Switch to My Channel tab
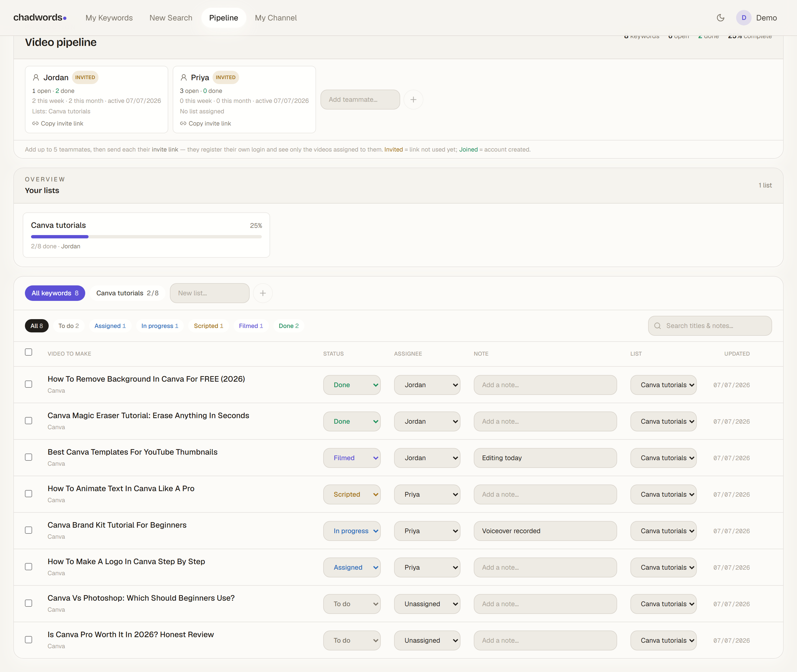The height and width of the screenshot is (672, 797). [276, 17]
